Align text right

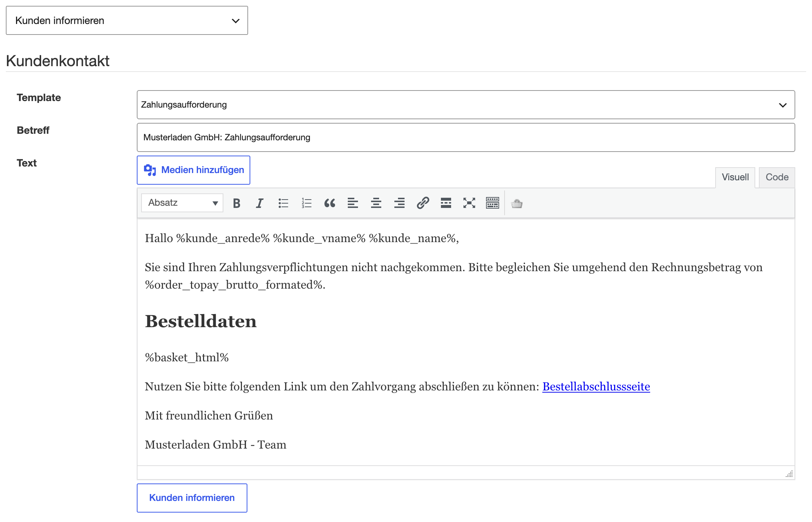(399, 203)
